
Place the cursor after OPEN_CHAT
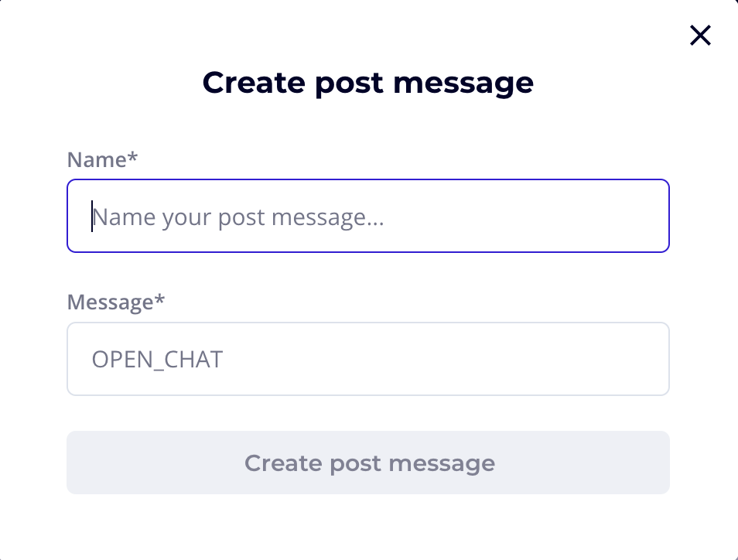click(x=224, y=360)
